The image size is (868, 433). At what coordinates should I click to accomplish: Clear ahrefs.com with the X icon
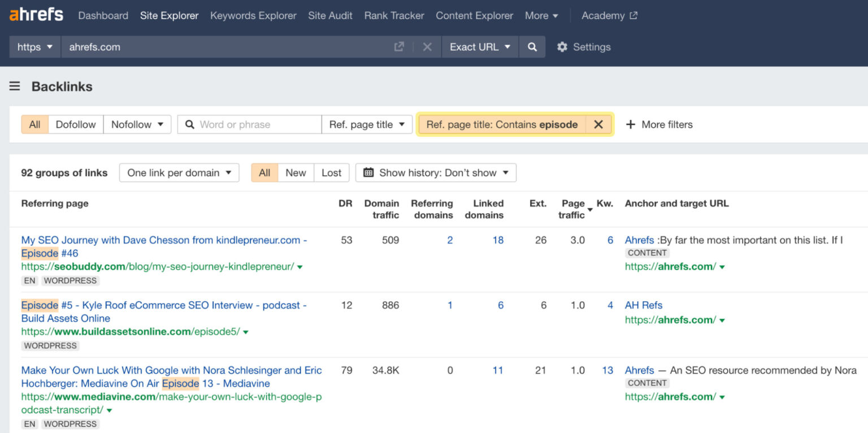[427, 47]
